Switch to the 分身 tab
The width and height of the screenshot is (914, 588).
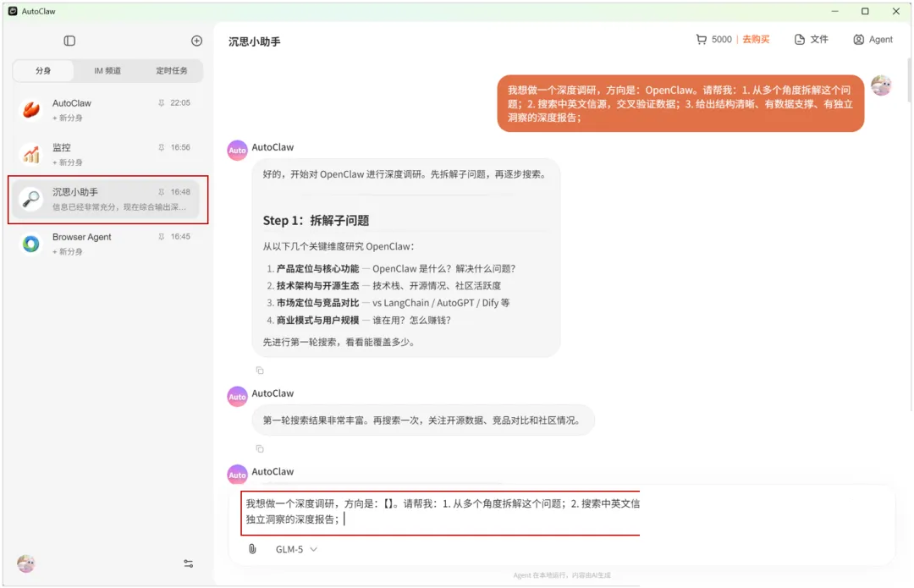(43, 70)
